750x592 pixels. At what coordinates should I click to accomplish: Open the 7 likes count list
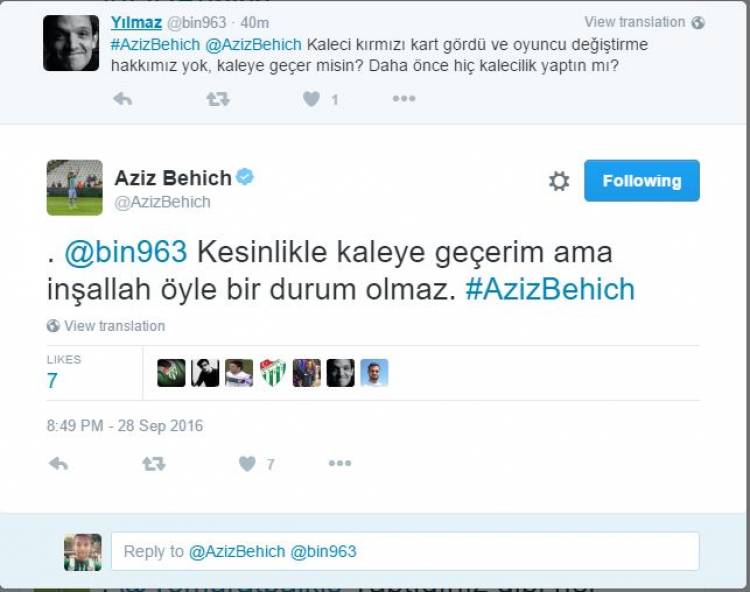pyautogui.click(x=52, y=381)
